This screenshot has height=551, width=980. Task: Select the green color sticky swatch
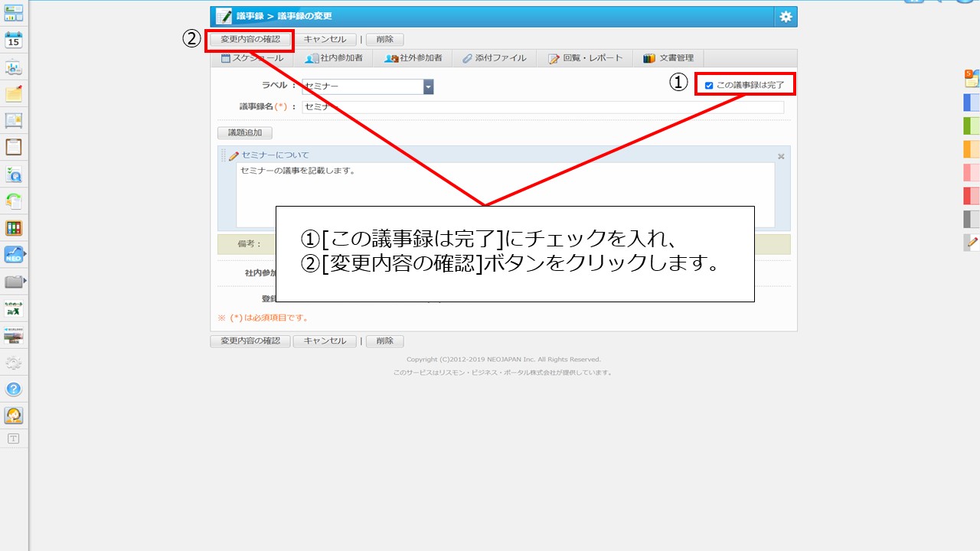pos(971,126)
